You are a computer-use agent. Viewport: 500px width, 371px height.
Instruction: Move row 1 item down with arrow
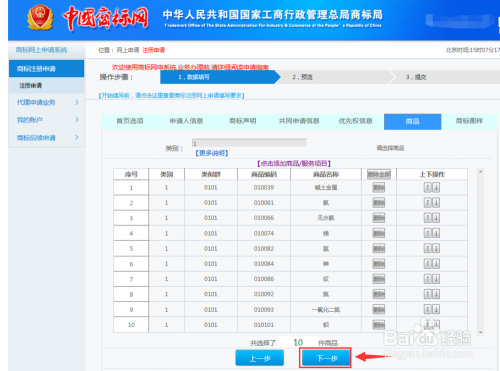click(x=436, y=188)
